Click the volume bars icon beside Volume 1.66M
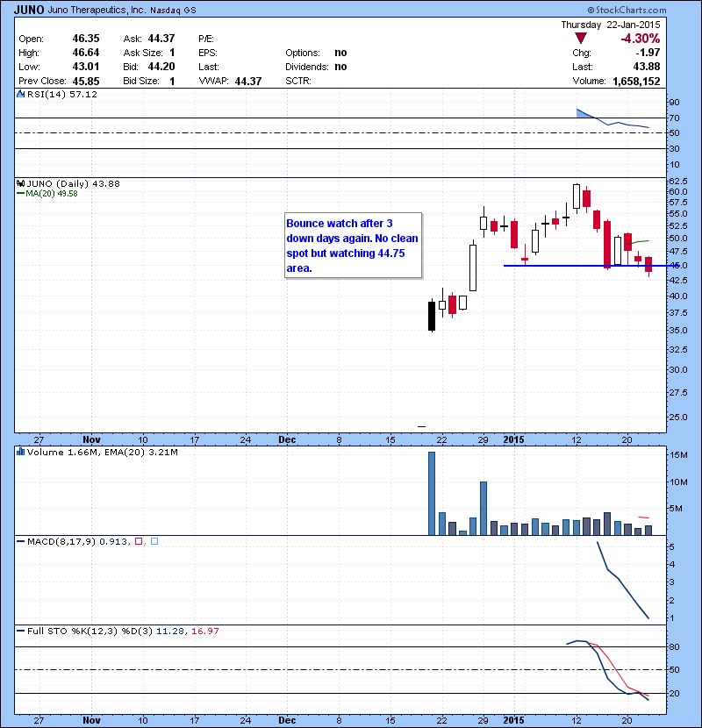 point(20,452)
